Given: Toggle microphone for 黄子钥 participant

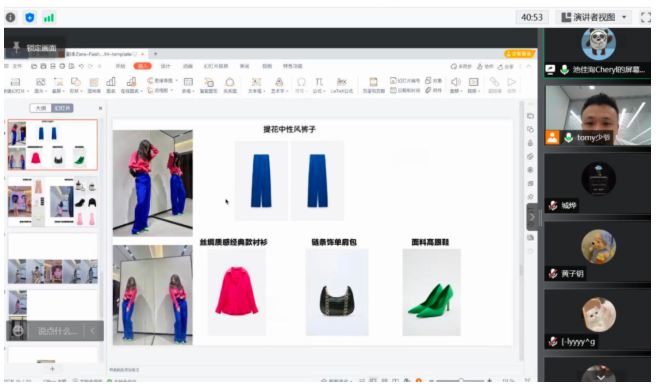Looking at the screenshot, I should coord(553,274).
